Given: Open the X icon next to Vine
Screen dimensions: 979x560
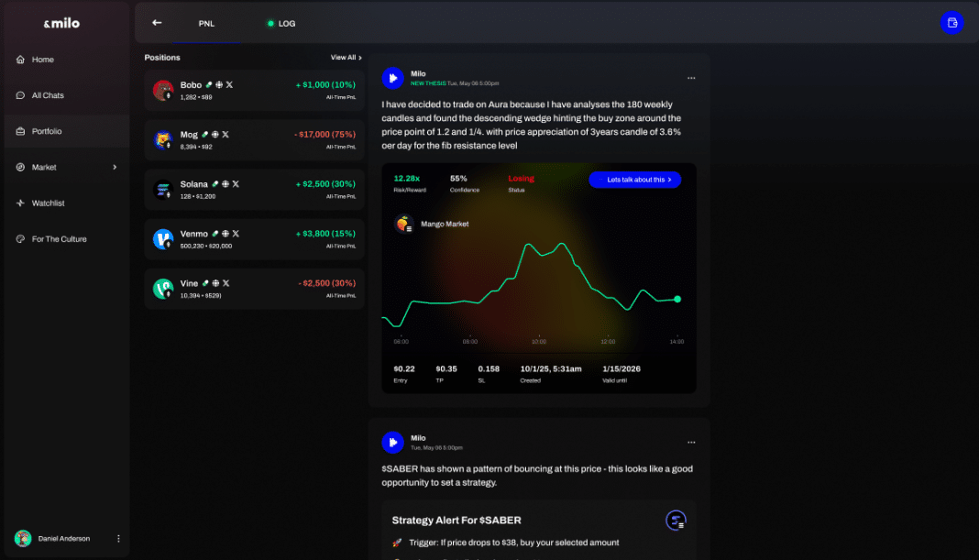Looking at the screenshot, I should (226, 283).
